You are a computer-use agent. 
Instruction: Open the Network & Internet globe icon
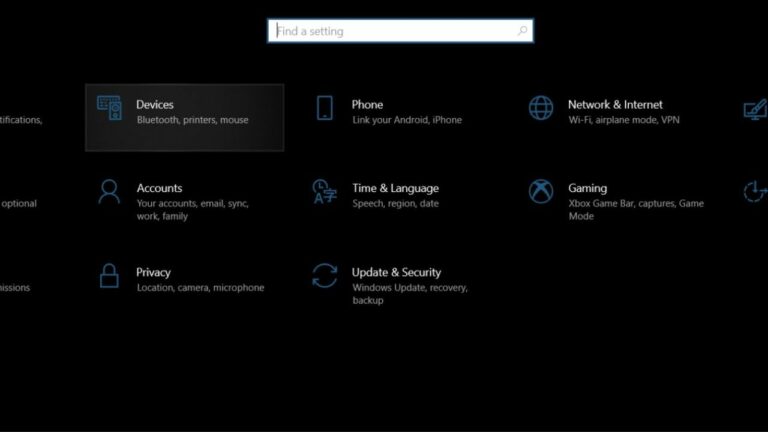click(541, 108)
